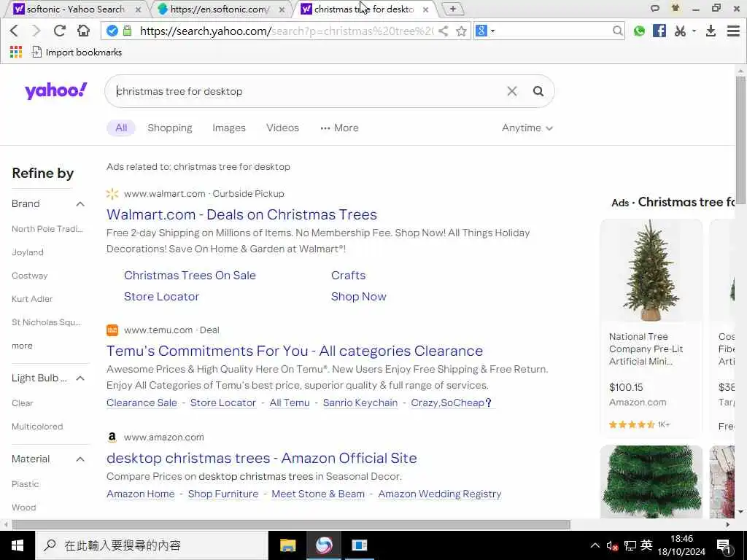
Task: Select the All results tab
Action: click(121, 128)
